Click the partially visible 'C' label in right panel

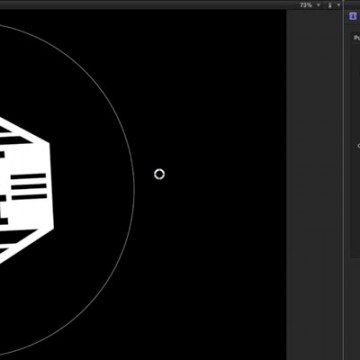click(x=359, y=146)
